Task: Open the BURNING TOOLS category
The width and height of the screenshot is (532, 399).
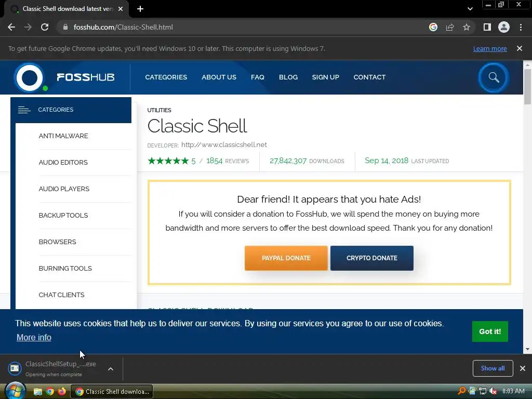Action: tap(65, 269)
